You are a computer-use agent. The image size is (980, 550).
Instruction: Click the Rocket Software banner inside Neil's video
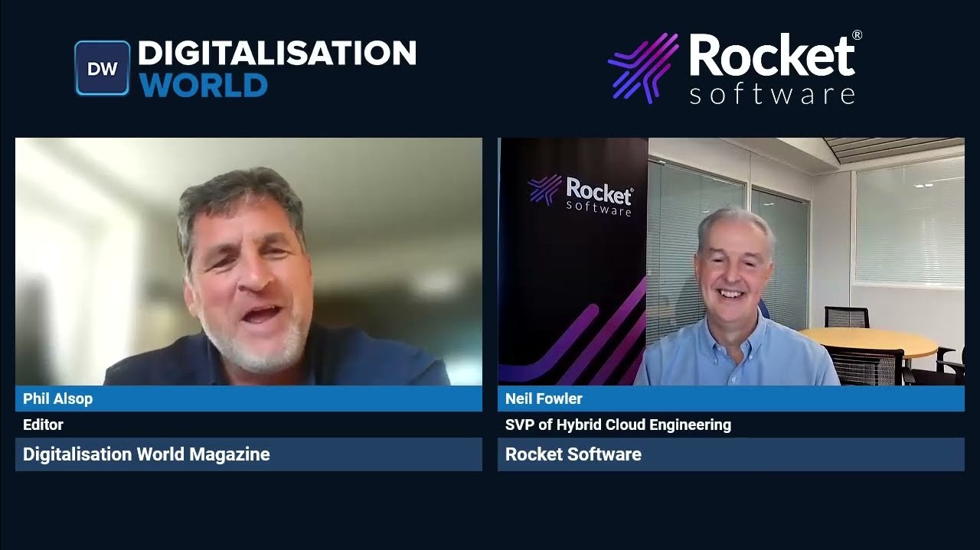pyautogui.click(x=573, y=262)
